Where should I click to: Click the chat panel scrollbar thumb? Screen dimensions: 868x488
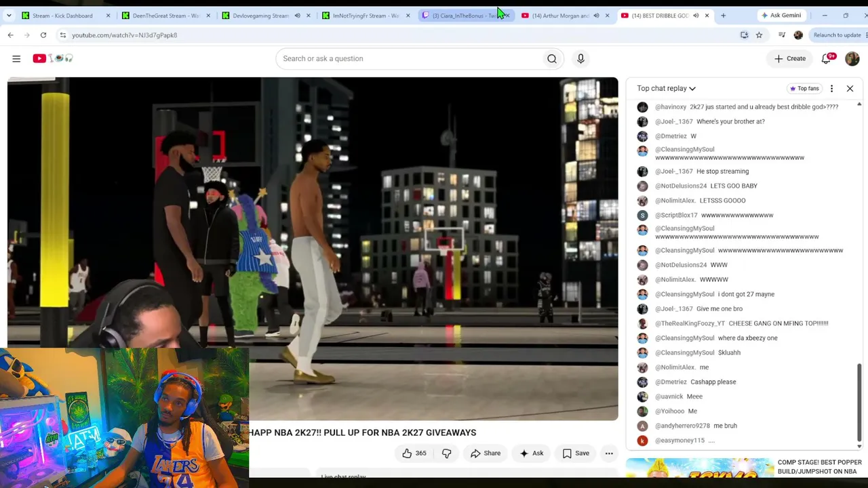coord(859,402)
